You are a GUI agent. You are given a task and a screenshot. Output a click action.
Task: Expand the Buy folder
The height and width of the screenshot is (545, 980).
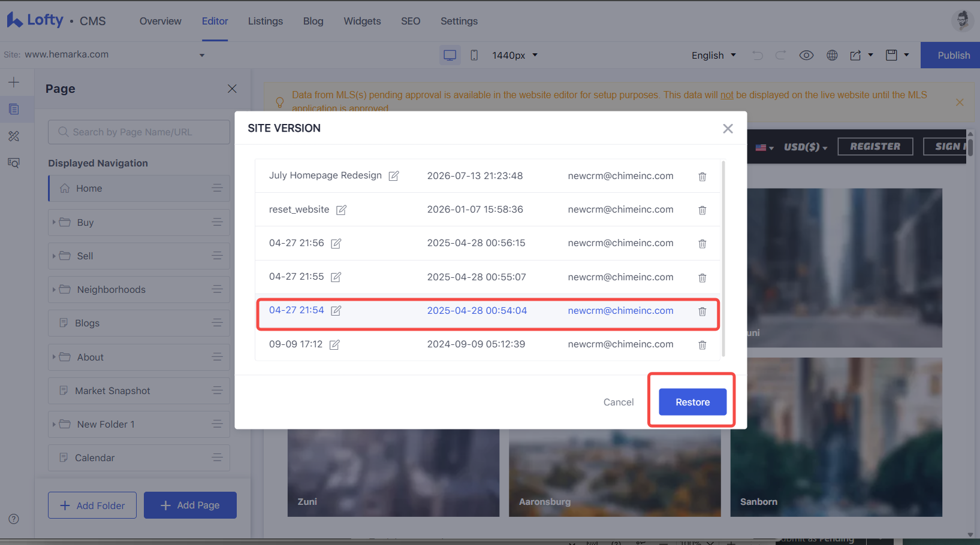pyautogui.click(x=54, y=222)
